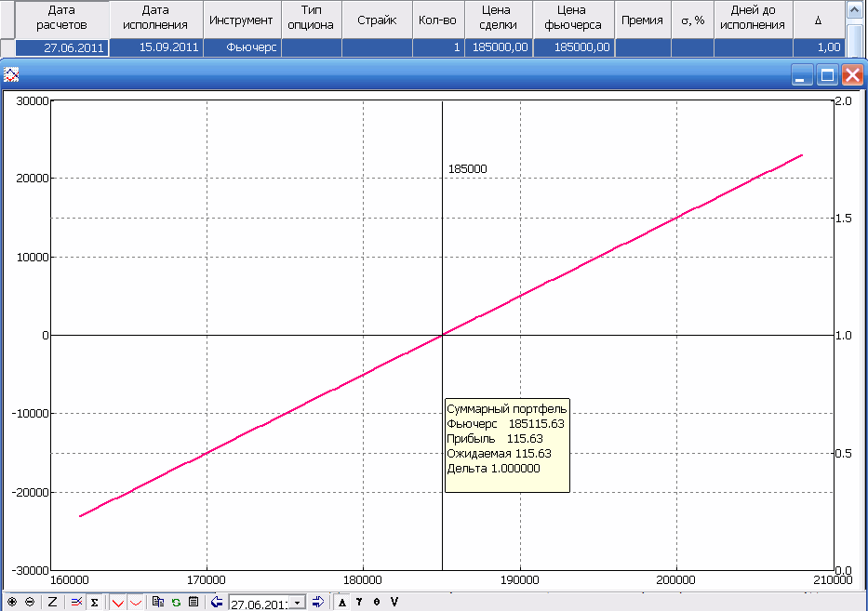Click the zoom out icon in bottom toolbar
The image size is (868, 611).
click(x=30, y=602)
